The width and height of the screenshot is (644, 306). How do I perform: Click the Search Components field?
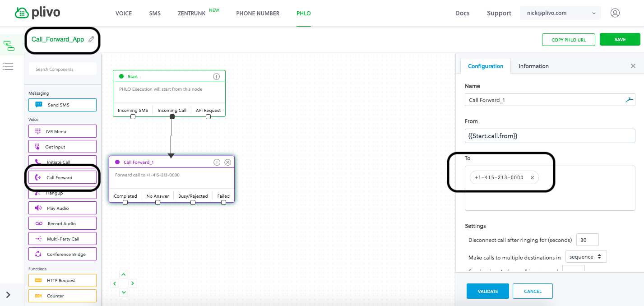(63, 69)
